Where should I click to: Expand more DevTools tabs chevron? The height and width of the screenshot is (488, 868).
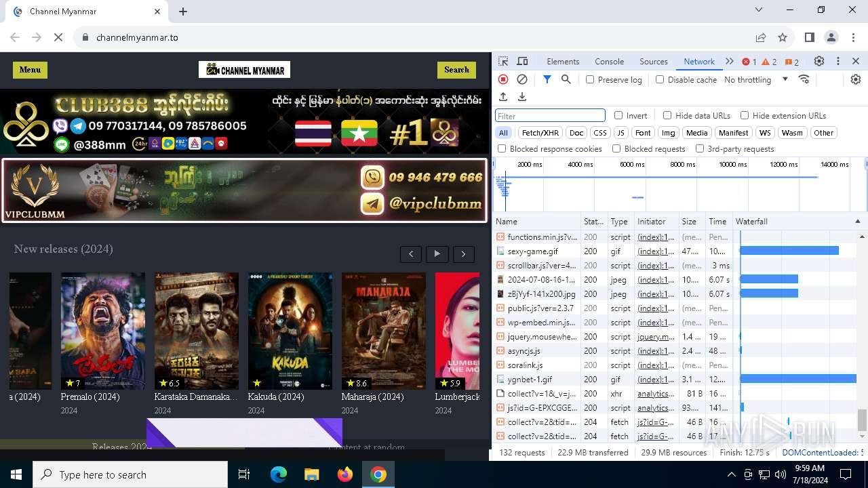(x=730, y=61)
